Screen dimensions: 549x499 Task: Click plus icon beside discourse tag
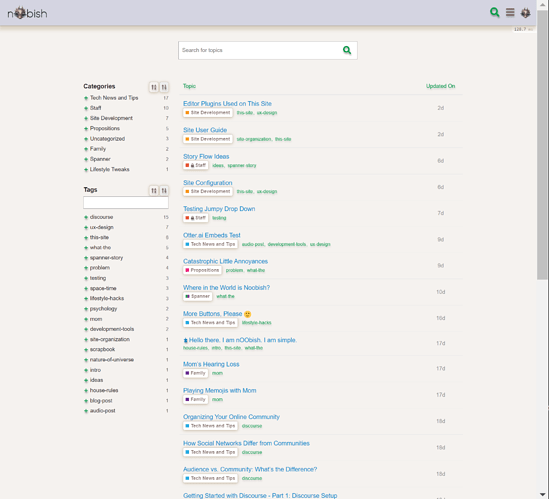tap(86, 217)
